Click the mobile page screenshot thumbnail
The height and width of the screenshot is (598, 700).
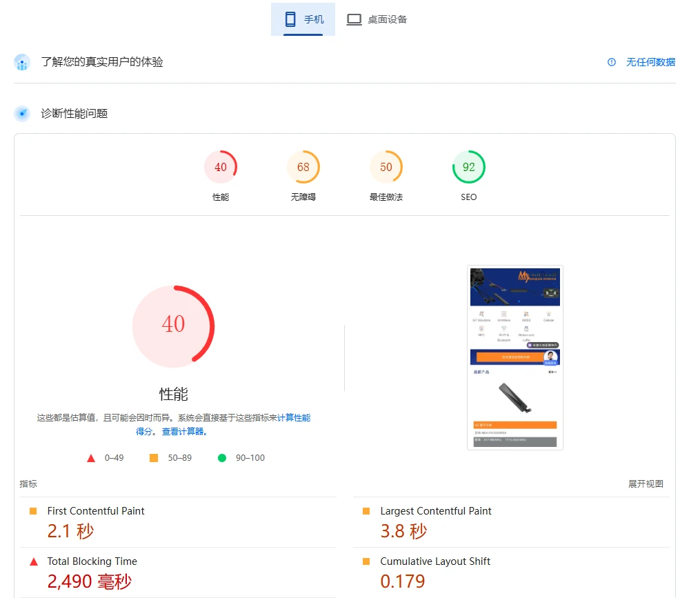point(515,357)
